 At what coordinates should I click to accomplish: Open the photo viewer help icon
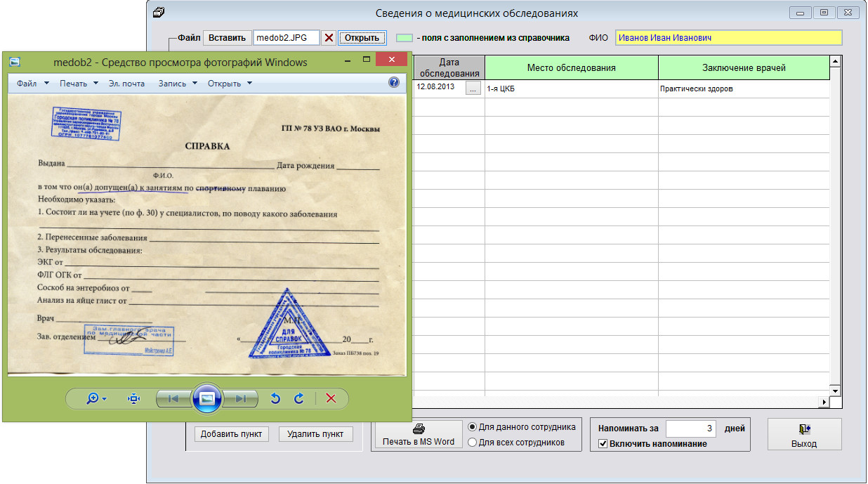(394, 83)
